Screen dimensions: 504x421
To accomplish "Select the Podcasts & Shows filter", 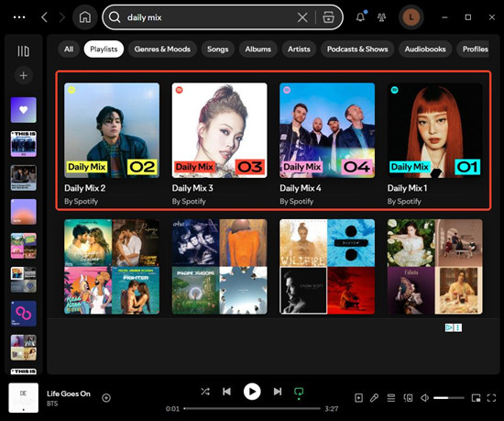I will (357, 50).
